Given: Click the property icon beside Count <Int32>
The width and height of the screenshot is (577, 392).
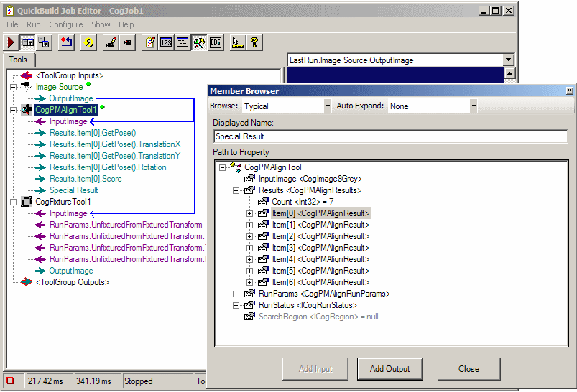Looking at the screenshot, I should tap(263, 202).
